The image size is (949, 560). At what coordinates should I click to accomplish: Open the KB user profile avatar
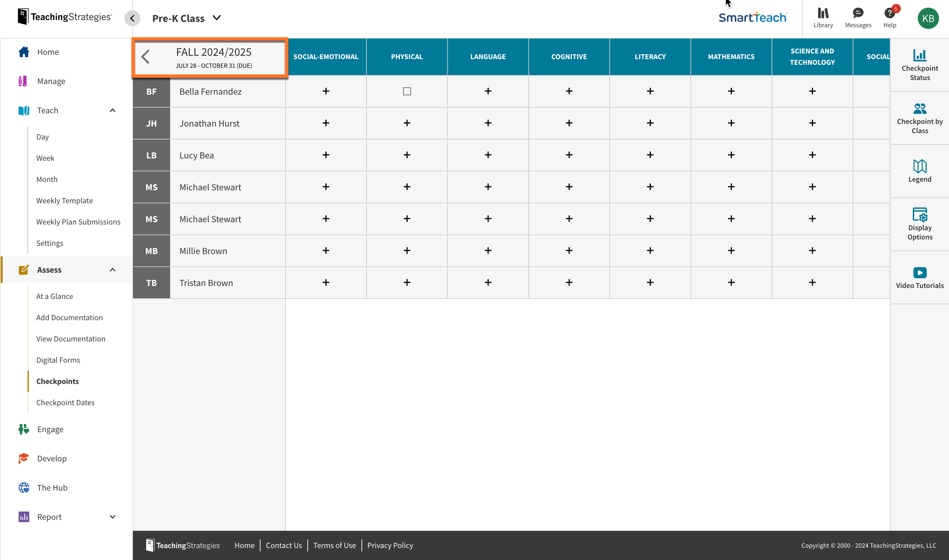click(928, 18)
